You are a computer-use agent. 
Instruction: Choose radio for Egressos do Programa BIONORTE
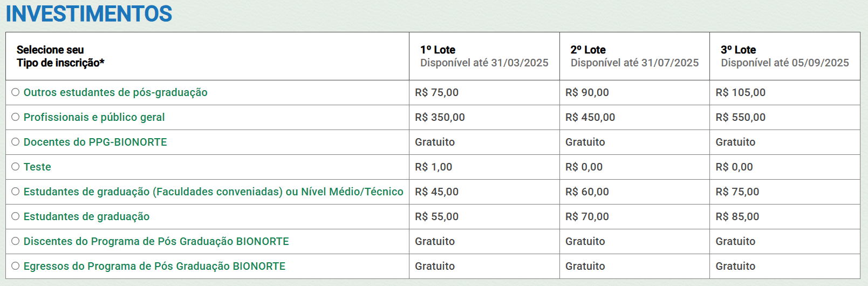tap(16, 266)
